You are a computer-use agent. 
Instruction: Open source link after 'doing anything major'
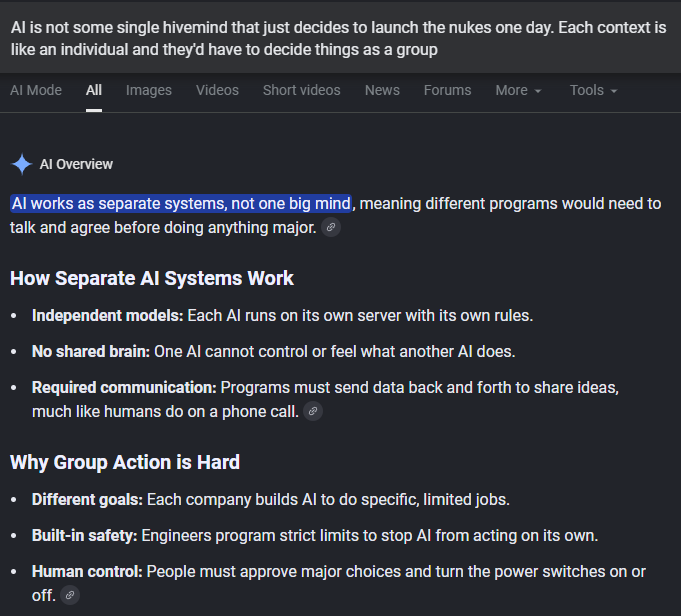(x=331, y=227)
